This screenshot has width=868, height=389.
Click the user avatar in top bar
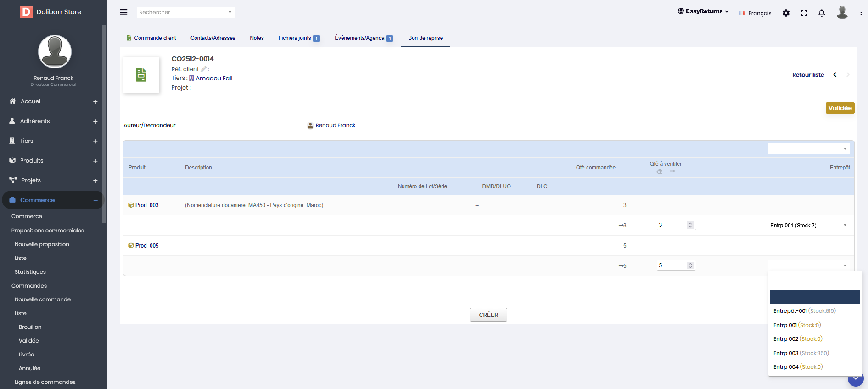coord(842,12)
